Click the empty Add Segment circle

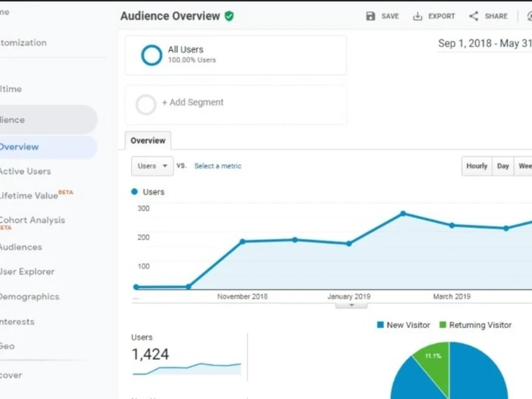point(146,104)
